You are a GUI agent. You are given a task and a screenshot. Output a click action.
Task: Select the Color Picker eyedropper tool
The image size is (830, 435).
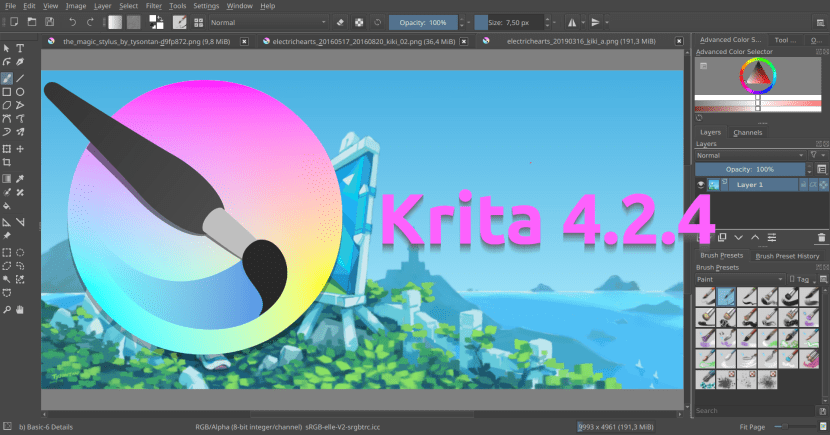[x=20, y=179]
